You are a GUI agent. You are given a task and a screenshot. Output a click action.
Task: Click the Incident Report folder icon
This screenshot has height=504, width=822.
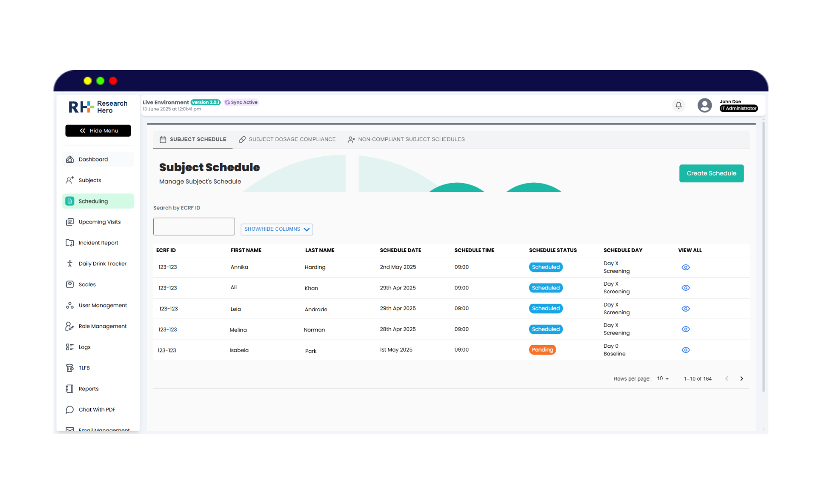(x=70, y=243)
